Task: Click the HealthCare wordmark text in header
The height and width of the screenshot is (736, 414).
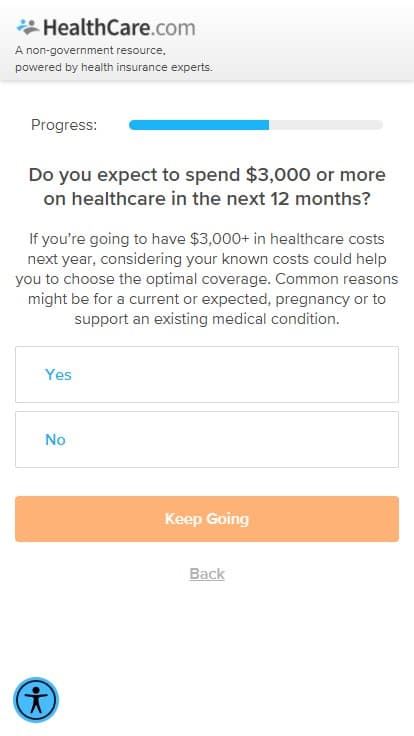Action: pyautogui.click(x=97, y=28)
